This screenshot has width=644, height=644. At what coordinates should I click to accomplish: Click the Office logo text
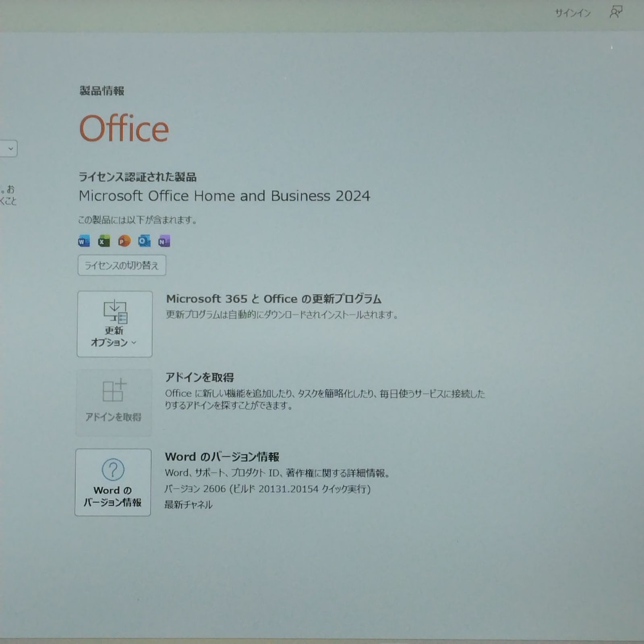(x=124, y=128)
